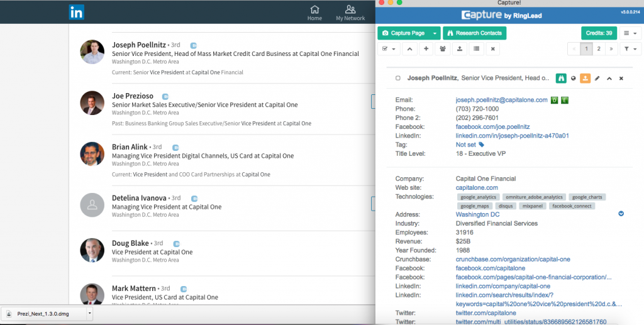Image resolution: width=644 pixels, height=325 pixels.
Task: Click Capture badge beside Brian Alink name
Action: click(175, 148)
